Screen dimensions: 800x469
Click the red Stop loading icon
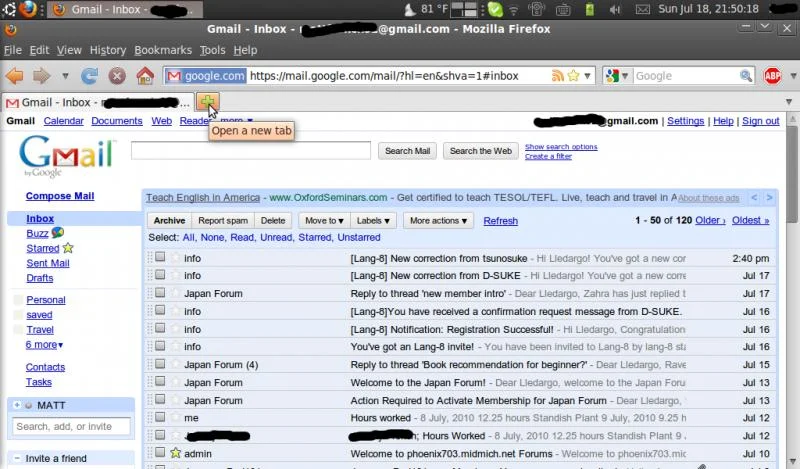point(117,76)
